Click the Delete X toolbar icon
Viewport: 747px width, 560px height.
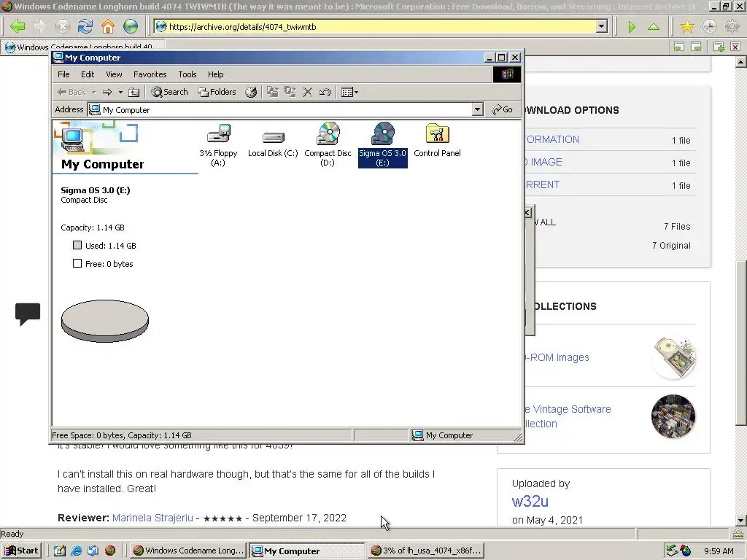click(x=308, y=92)
